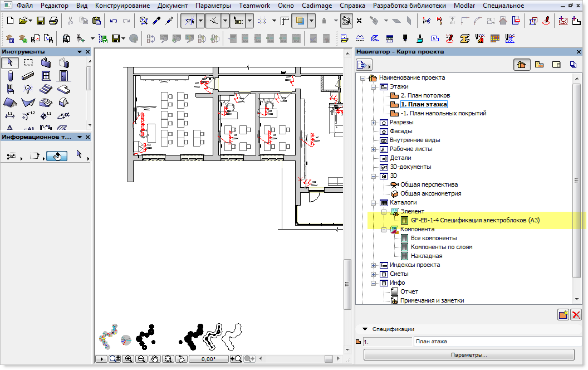Pick the linear Dimension tool

pos(10,115)
